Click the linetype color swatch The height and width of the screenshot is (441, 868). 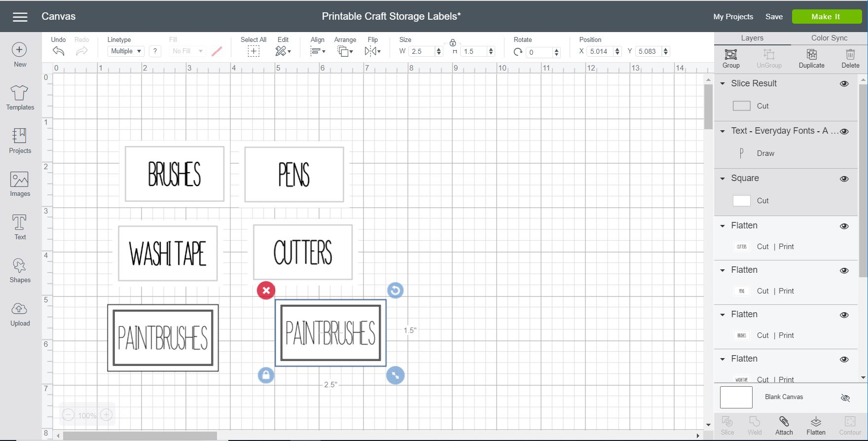(217, 51)
